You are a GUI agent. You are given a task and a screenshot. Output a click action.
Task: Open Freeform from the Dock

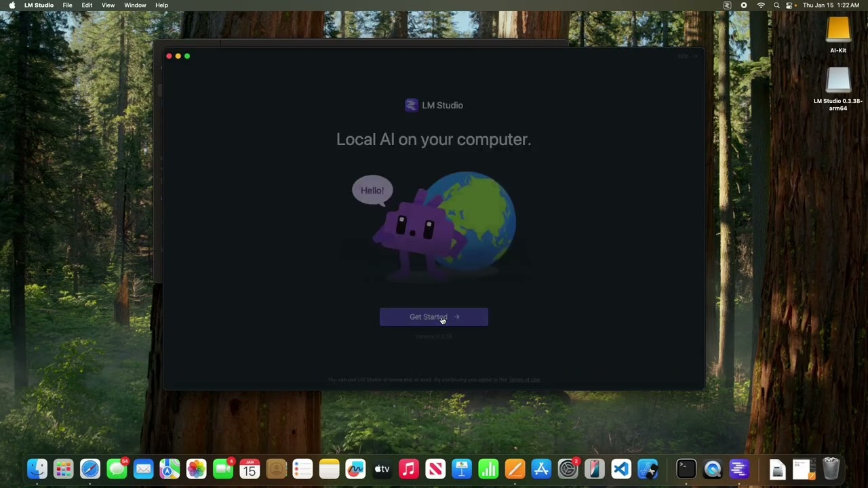[355, 469]
